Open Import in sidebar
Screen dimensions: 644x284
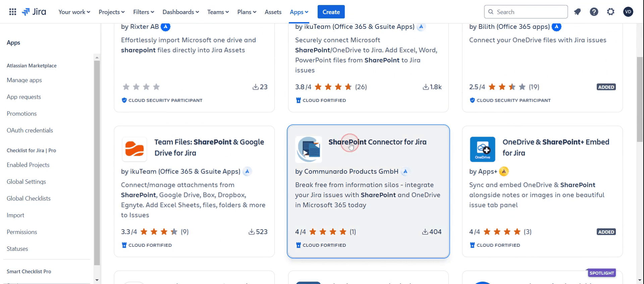point(15,215)
